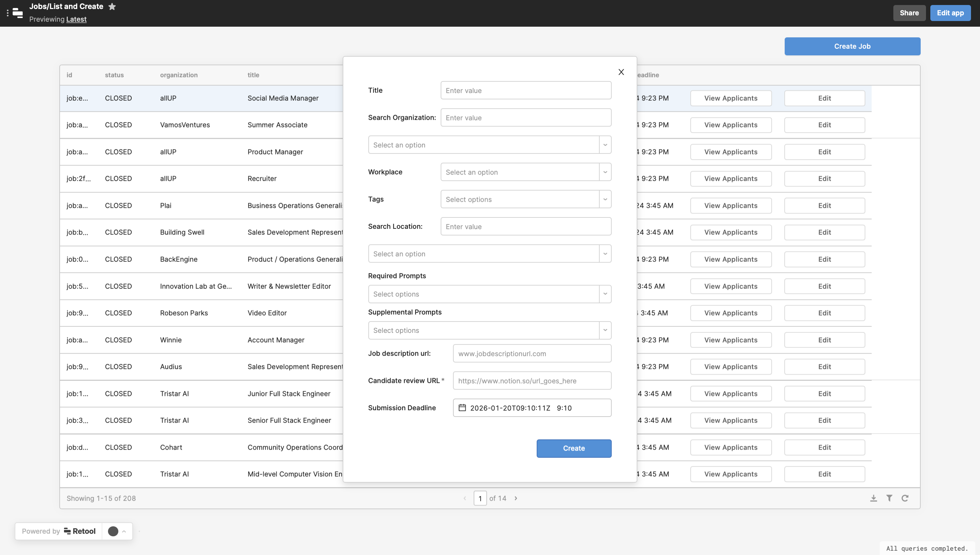Open the Tags select options dropdown

pyautogui.click(x=605, y=199)
